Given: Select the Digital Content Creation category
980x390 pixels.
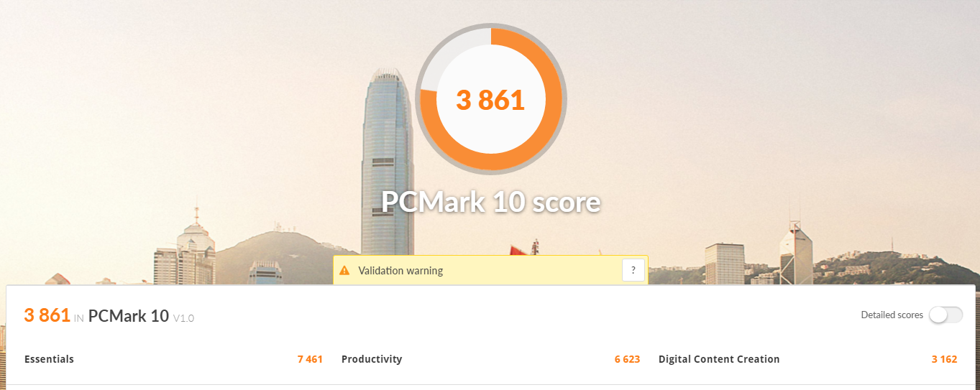Looking at the screenshot, I should [x=719, y=359].
